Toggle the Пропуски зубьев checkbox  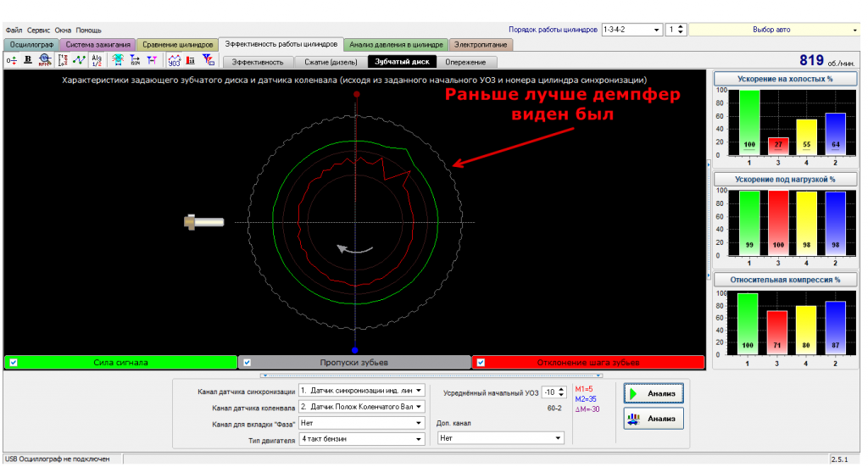(248, 363)
